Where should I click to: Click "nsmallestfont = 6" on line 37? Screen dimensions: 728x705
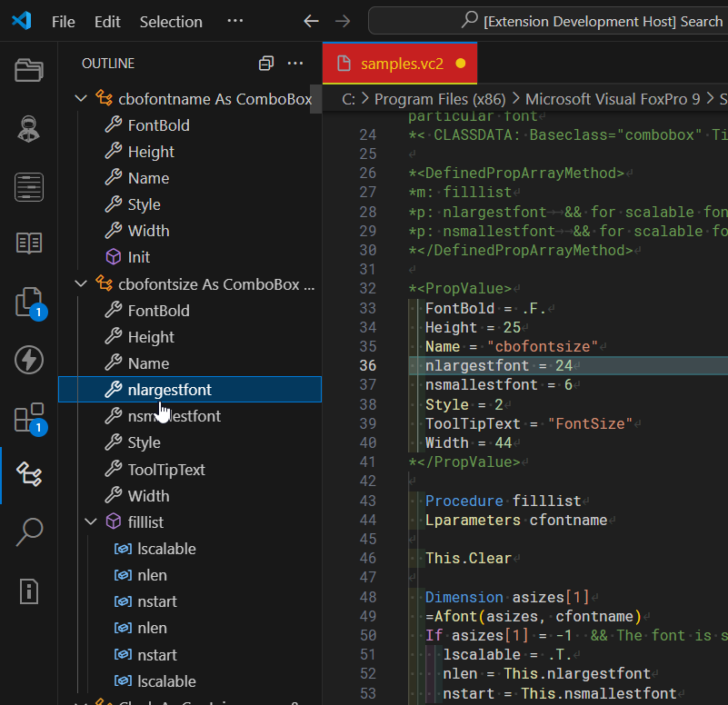click(x=499, y=385)
